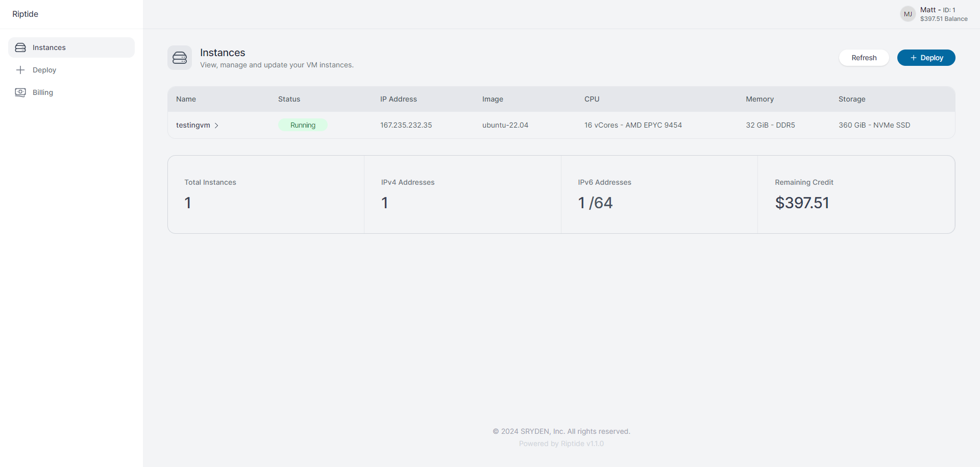Click the Total Instances stat card
Viewport: 980px width, 467px height.
coord(266,194)
